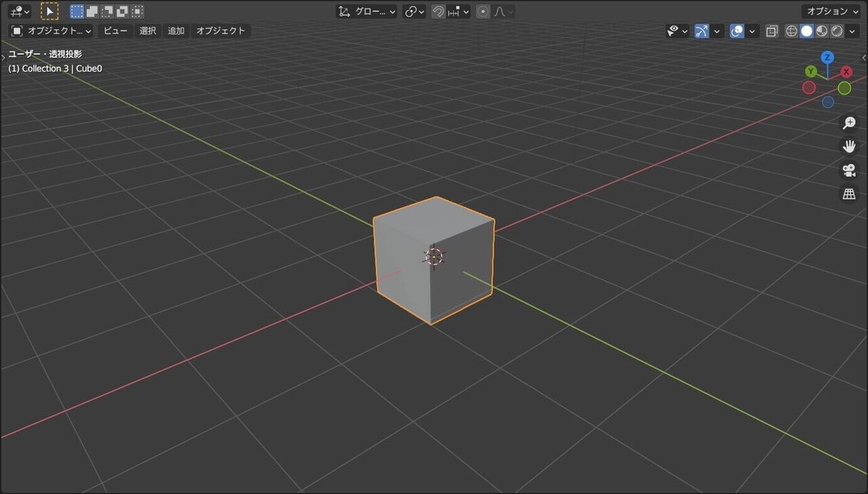Screen dimensions: 868x494
Task: Choose the Extend Selection mode icon
Action: (x=92, y=12)
